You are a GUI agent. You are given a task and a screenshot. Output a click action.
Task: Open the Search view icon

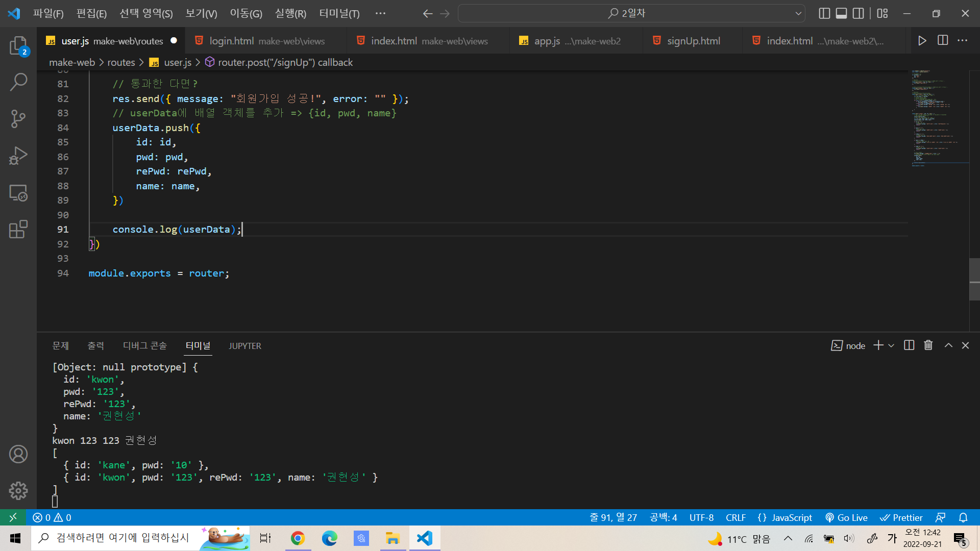[x=18, y=82]
